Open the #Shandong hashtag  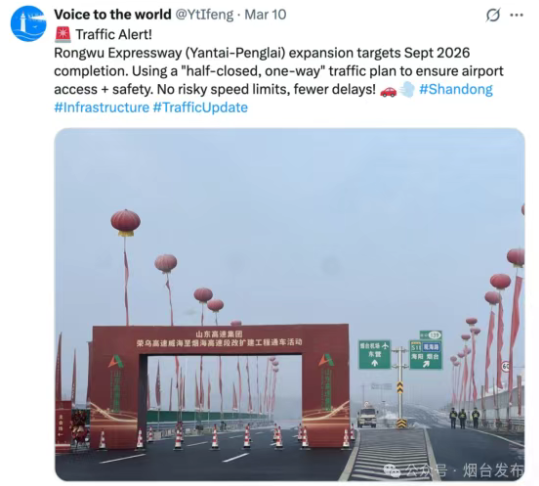pos(456,89)
